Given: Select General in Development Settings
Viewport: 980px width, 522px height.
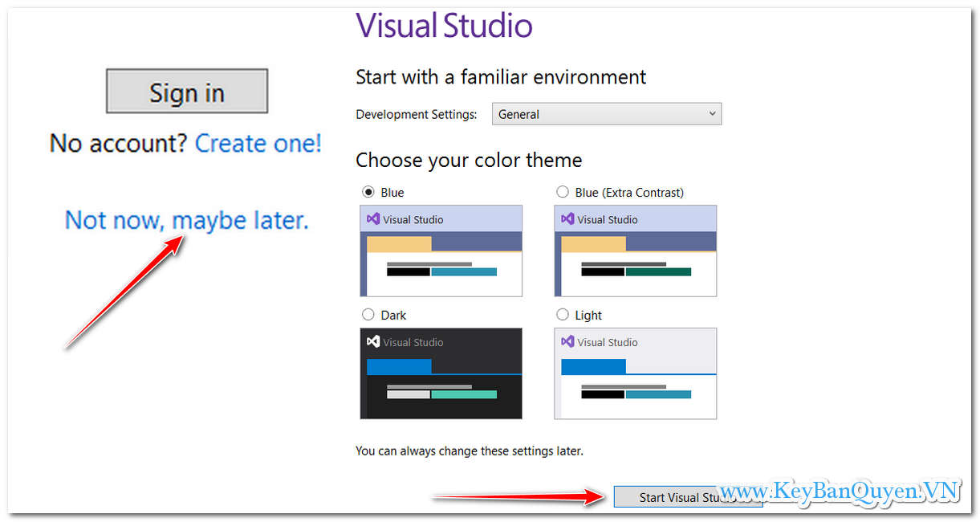Looking at the screenshot, I should coord(518,113).
